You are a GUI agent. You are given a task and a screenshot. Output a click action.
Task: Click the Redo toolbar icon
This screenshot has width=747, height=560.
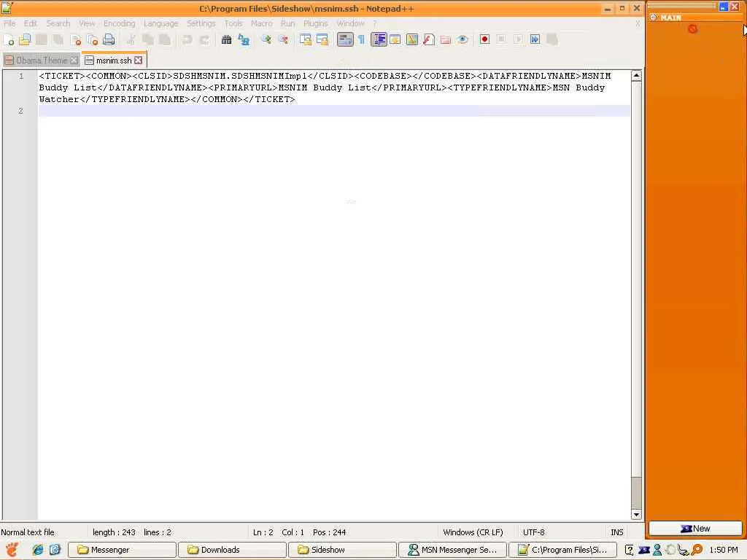coord(204,39)
